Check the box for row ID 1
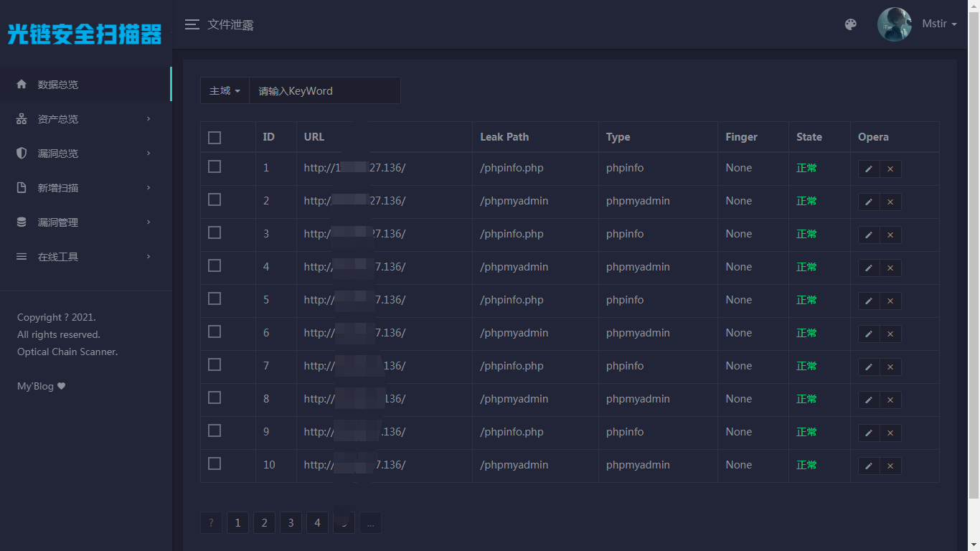 click(x=215, y=166)
